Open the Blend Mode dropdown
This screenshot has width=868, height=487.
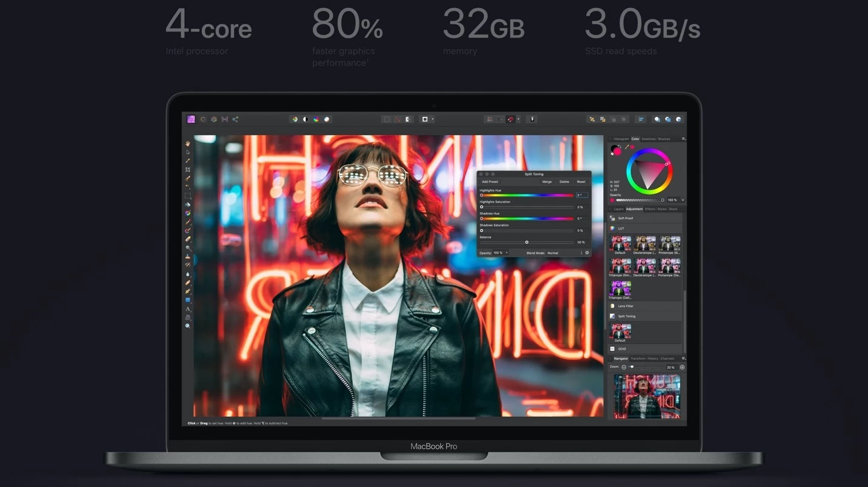point(564,253)
